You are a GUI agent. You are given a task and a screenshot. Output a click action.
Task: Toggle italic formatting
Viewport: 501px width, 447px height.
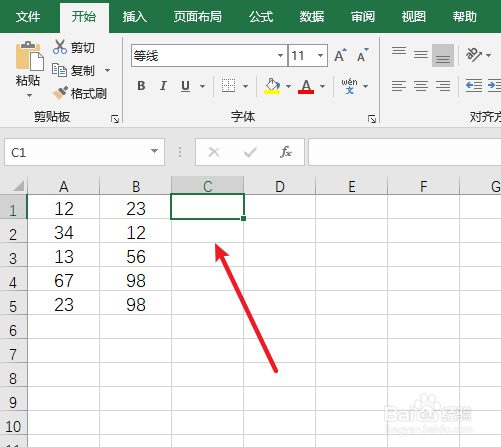coord(163,86)
